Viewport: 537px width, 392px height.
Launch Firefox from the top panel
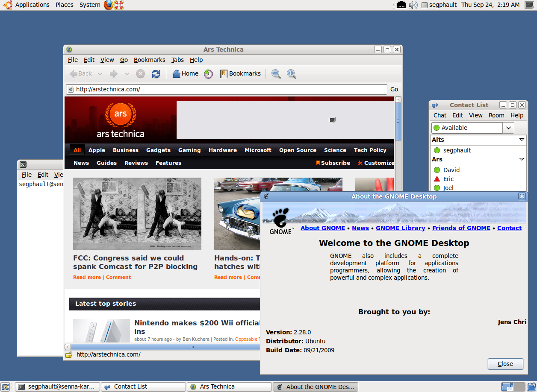click(x=109, y=5)
